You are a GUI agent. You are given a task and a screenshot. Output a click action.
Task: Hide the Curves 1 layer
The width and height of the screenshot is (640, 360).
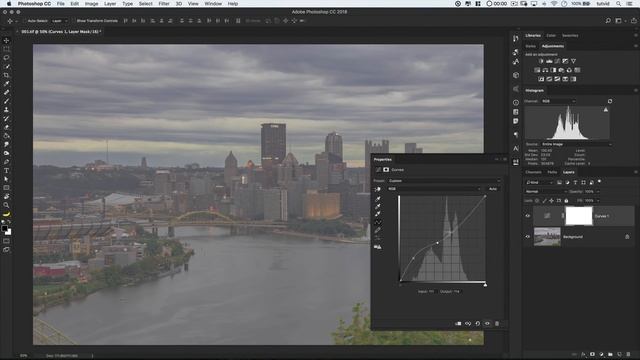(x=528, y=216)
